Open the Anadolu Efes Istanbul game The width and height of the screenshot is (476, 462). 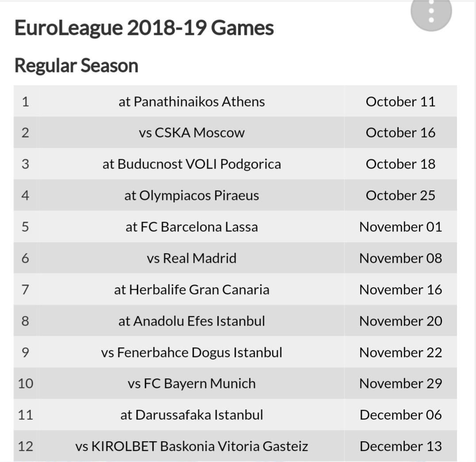click(192, 321)
